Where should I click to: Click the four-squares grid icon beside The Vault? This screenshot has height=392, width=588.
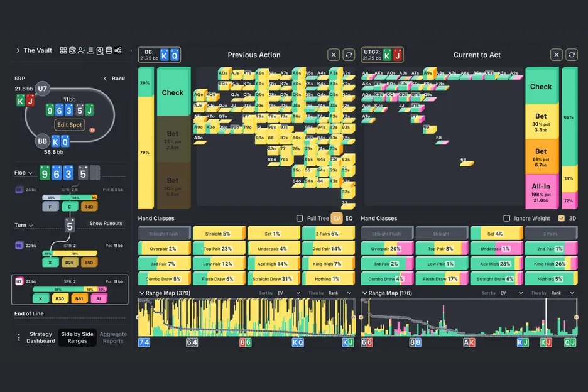[x=63, y=50]
